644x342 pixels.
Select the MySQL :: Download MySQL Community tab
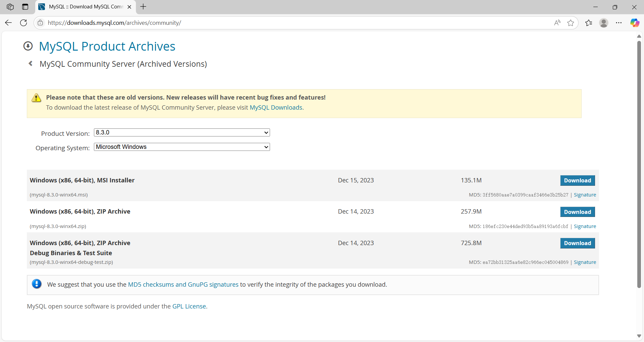coord(86,7)
